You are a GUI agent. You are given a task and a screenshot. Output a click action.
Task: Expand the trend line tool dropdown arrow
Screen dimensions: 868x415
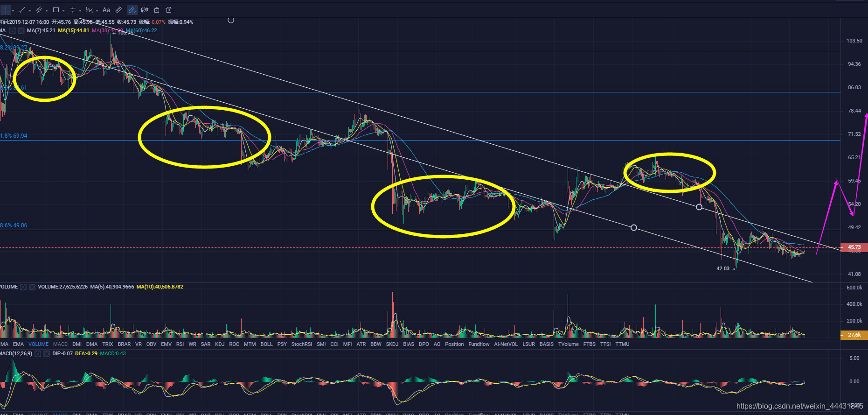(30, 10)
